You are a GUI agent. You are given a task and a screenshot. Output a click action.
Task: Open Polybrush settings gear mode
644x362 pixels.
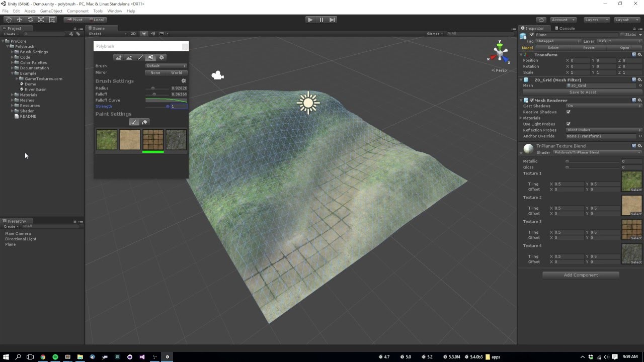[x=162, y=57]
